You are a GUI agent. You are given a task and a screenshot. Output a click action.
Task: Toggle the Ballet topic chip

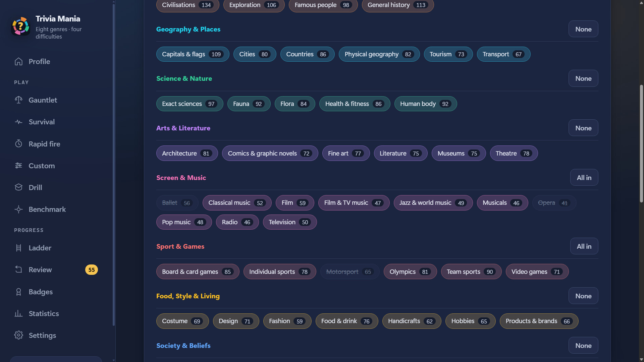pos(177,203)
